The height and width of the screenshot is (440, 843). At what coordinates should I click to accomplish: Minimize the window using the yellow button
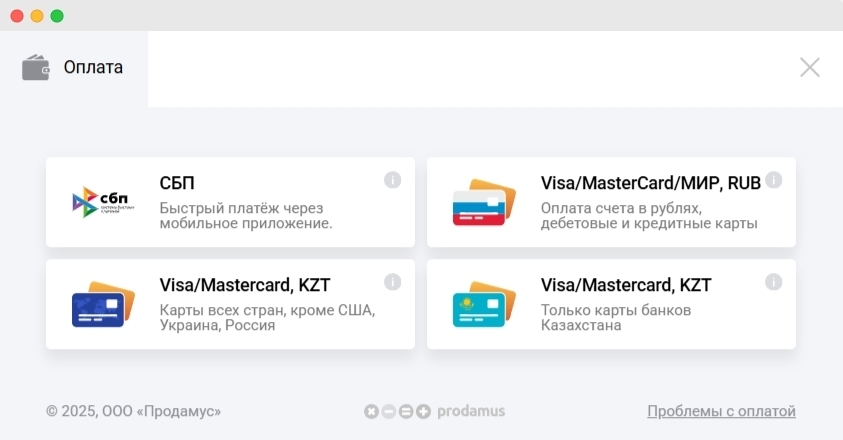(x=37, y=16)
